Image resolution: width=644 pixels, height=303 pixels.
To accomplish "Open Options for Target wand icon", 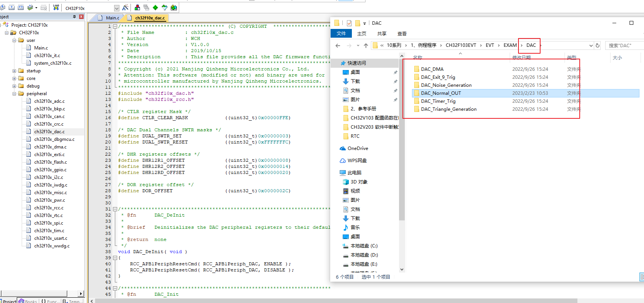I will pos(125,8).
